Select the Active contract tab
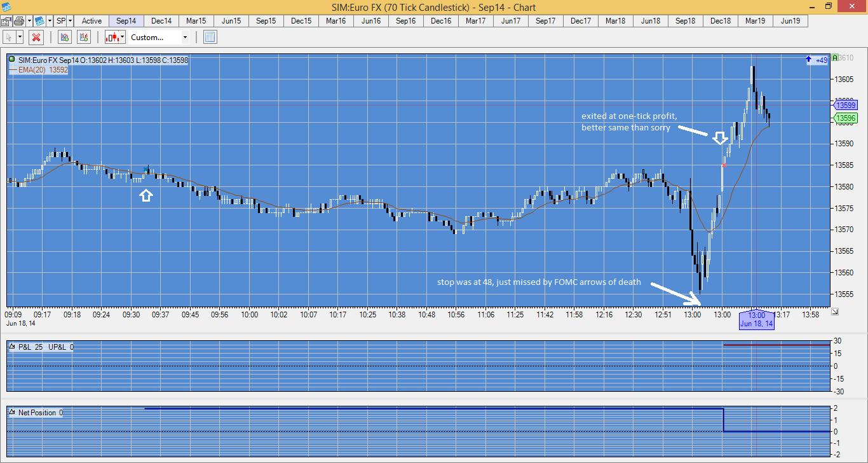Screen dimensions: 868x463 click(92, 21)
